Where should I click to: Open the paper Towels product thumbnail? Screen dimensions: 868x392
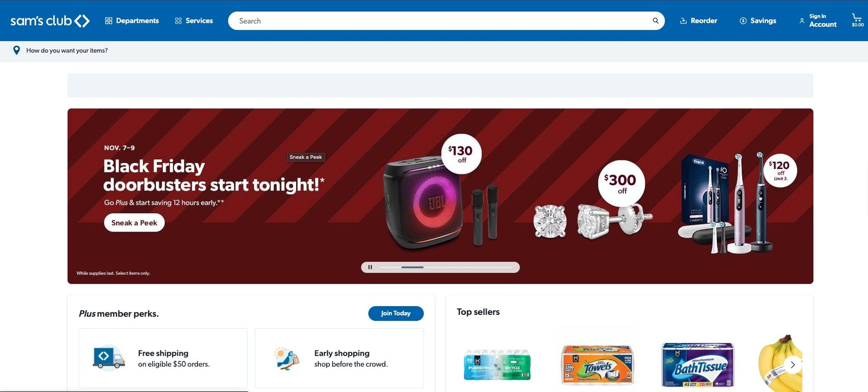click(x=598, y=365)
